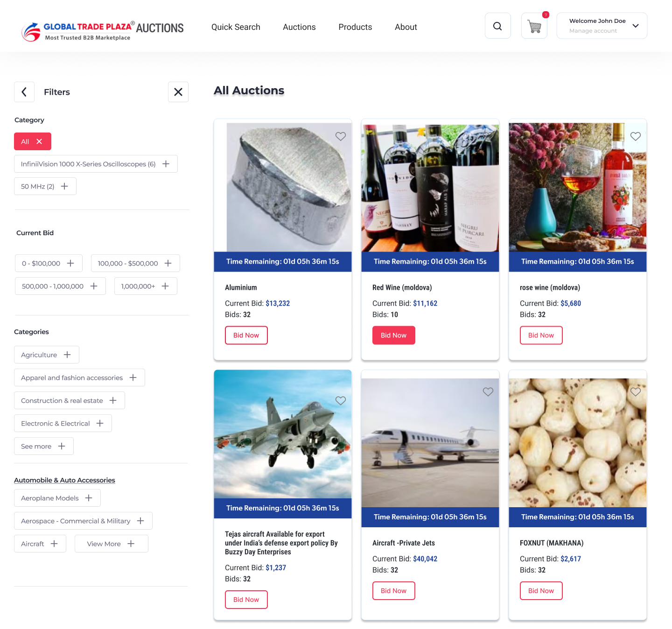This screenshot has height=629, width=672.
Task: Add the Electronic & Electrical filter
Action: click(63, 423)
